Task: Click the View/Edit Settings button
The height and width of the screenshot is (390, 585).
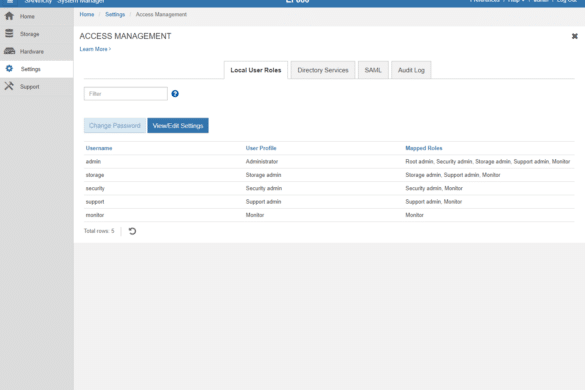Action: (x=178, y=126)
